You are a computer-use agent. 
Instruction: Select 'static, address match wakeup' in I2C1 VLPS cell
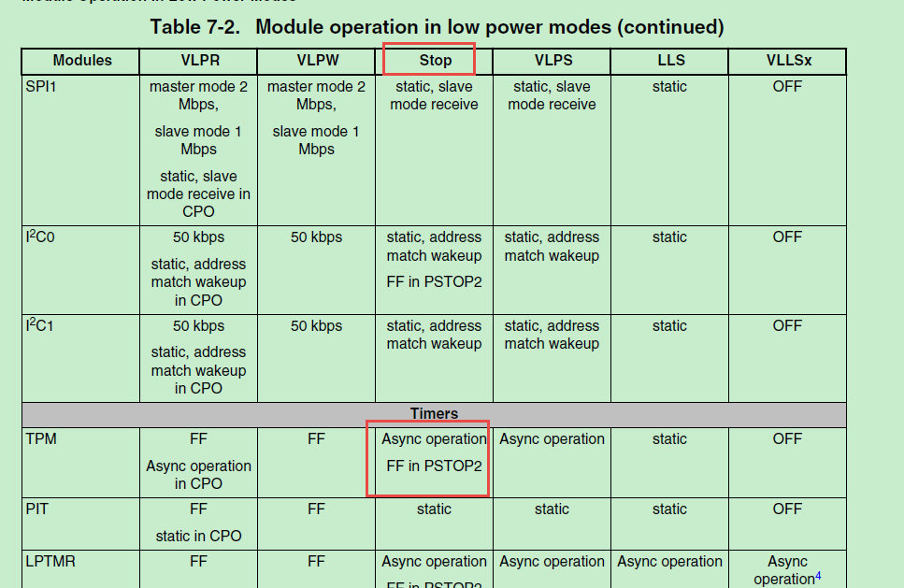[552, 335]
